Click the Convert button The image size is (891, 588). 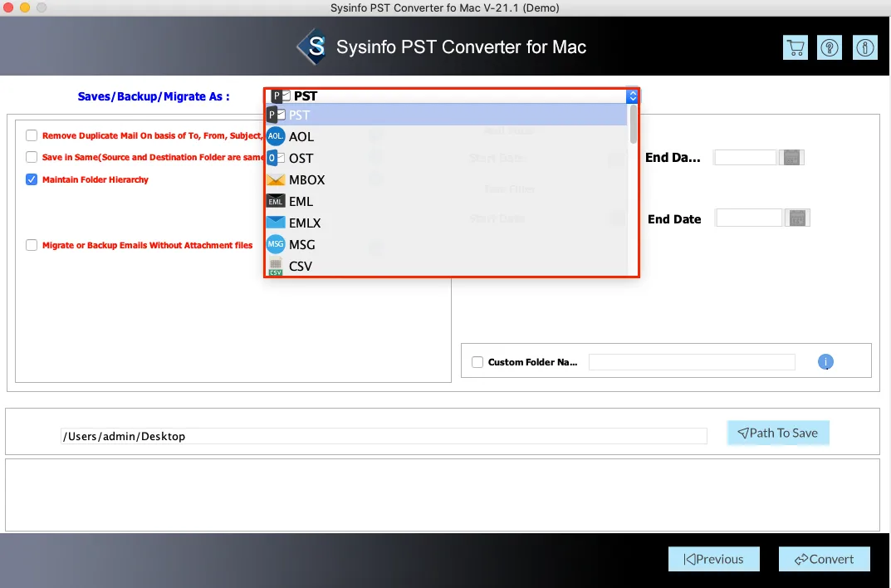824,559
